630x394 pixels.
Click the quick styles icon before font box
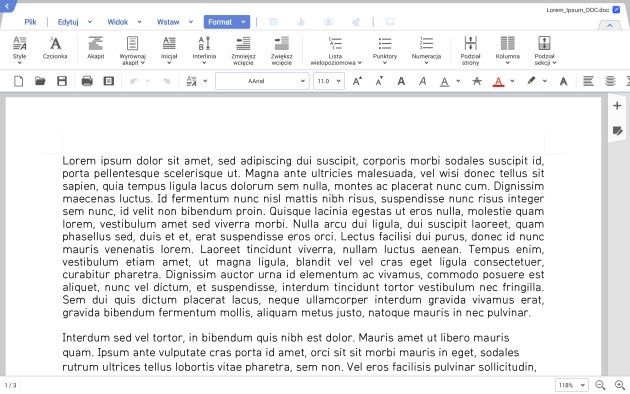click(x=192, y=81)
